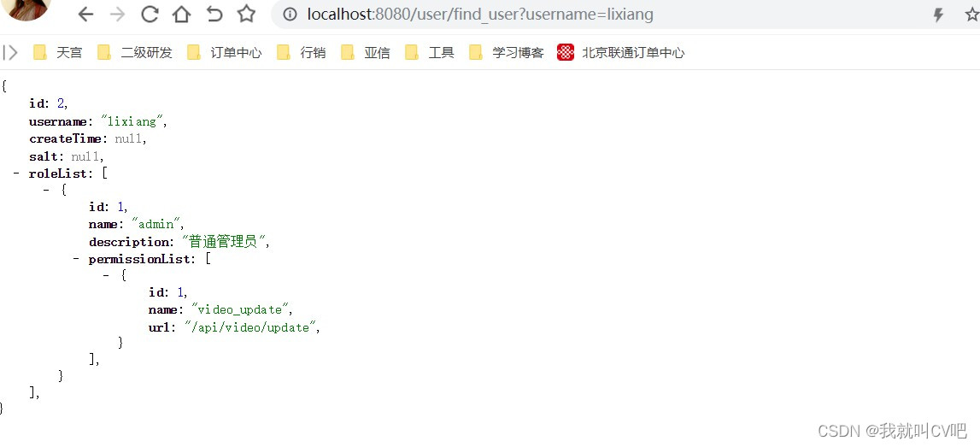
Task: Expand the bookmarks bar sidebar toggle
Action: (x=10, y=52)
